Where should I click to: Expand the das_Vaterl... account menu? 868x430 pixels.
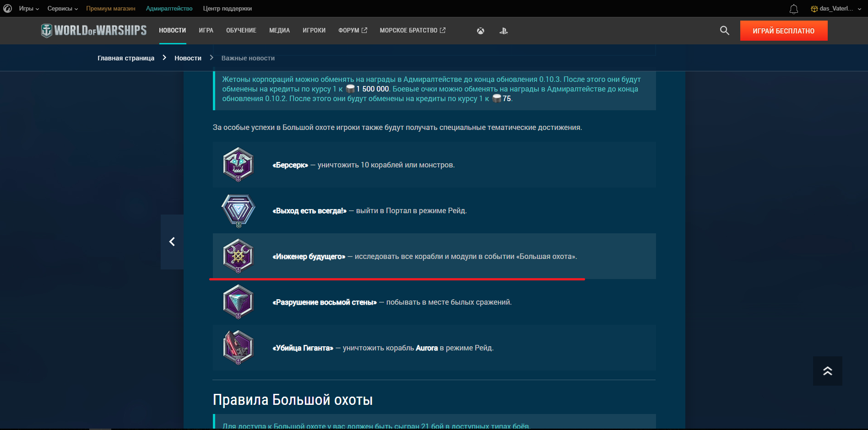point(836,8)
